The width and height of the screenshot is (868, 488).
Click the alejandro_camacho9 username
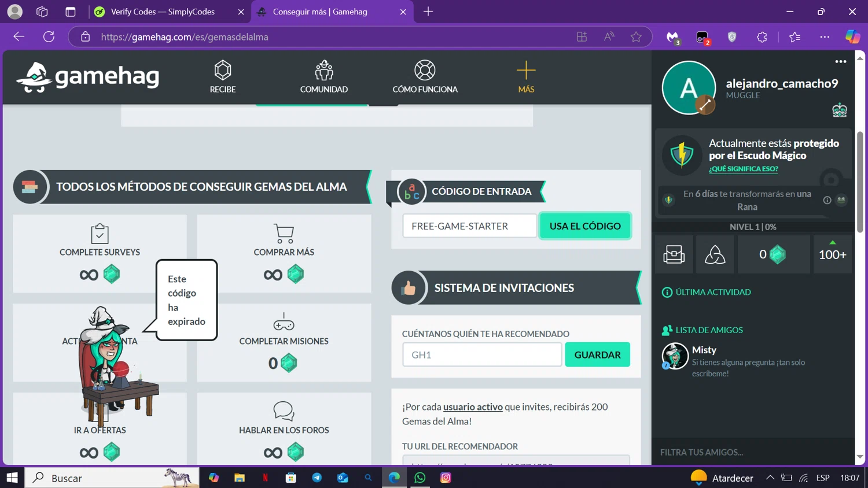pyautogui.click(x=782, y=83)
